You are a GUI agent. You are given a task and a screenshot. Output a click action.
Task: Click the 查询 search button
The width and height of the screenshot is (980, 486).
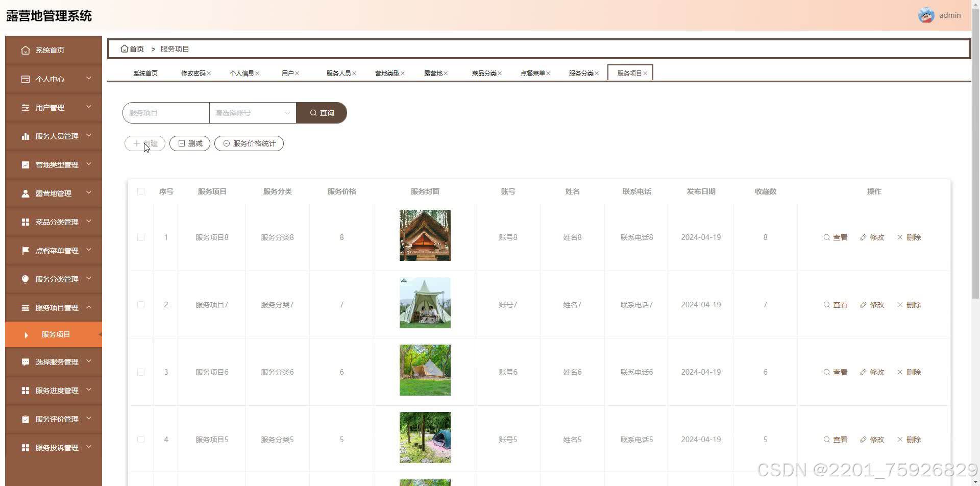pyautogui.click(x=322, y=113)
